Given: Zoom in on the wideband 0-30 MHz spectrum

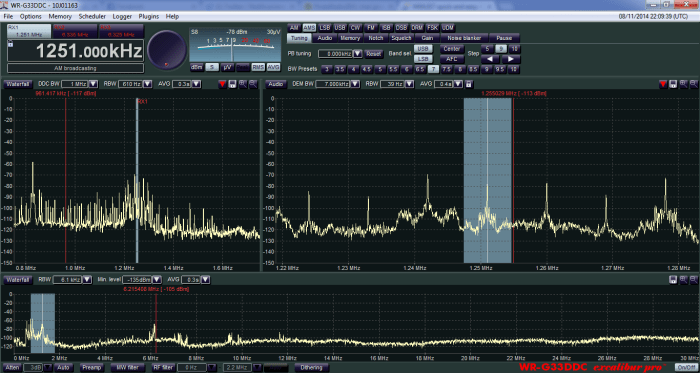Looking at the screenshot, I should 683,280.
